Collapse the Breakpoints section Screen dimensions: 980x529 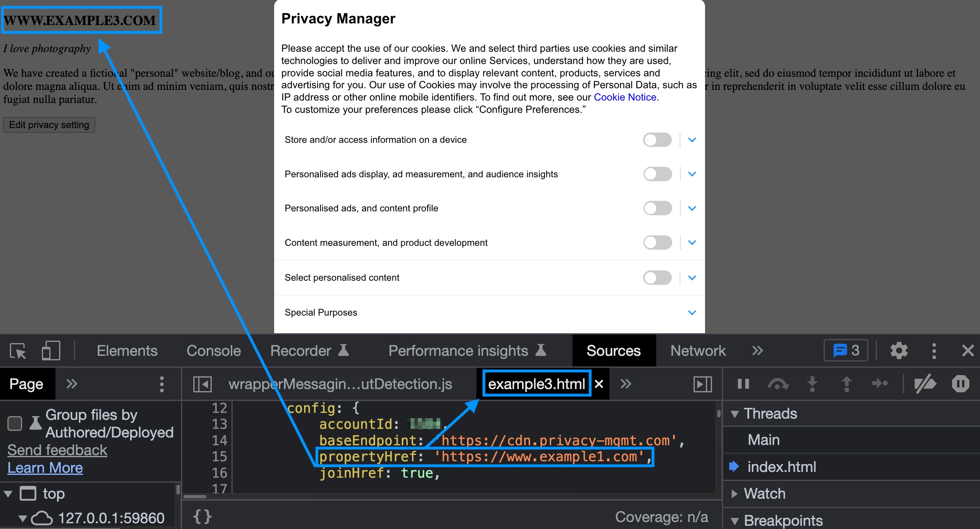(735, 521)
